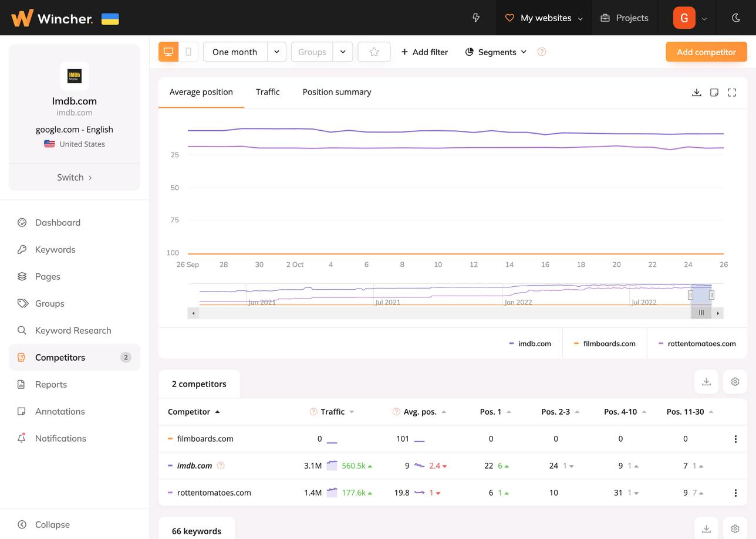This screenshot has width=756, height=539.
Task: Open chart fullscreen view
Action: (x=731, y=93)
